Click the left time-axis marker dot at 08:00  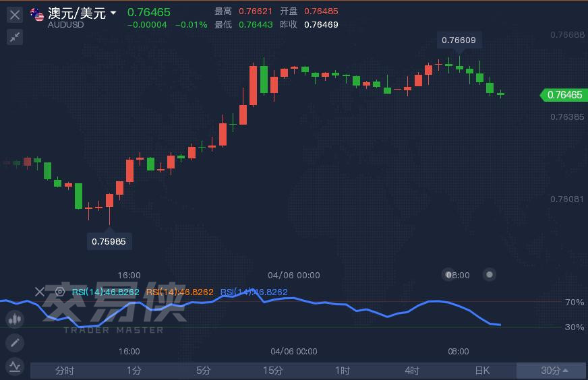pos(448,275)
